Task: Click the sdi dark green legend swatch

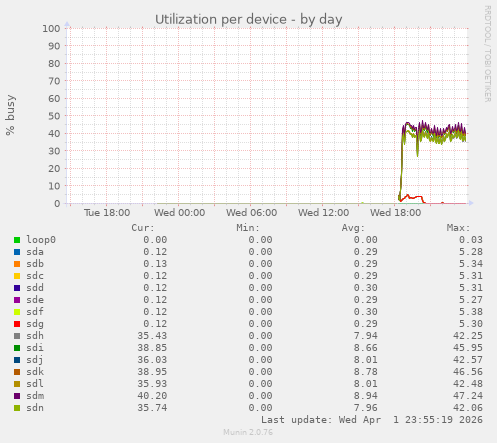Action: 17,348
